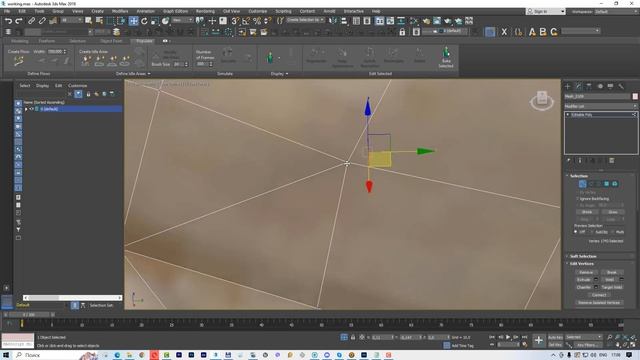Click the Grow selection button

coord(613,212)
